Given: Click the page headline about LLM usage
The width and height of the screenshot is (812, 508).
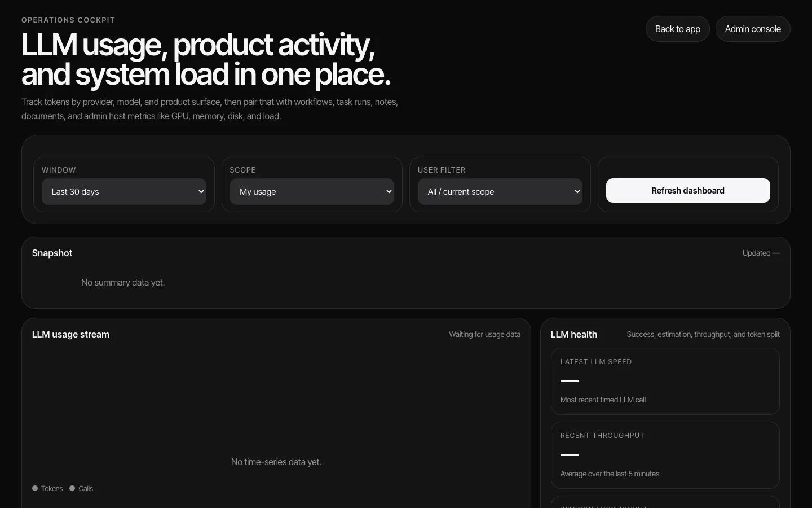Looking at the screenshot, I should (x=206, y=59).
